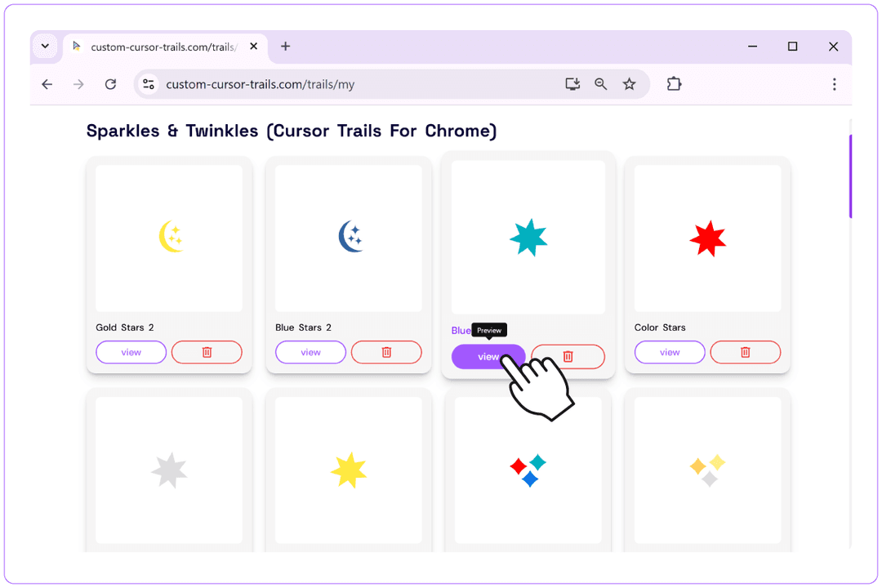The height and width of the screenshot is (588, 882).
Task: Select the custom-cursor-trails browser tab
Action: click(159, 47)
